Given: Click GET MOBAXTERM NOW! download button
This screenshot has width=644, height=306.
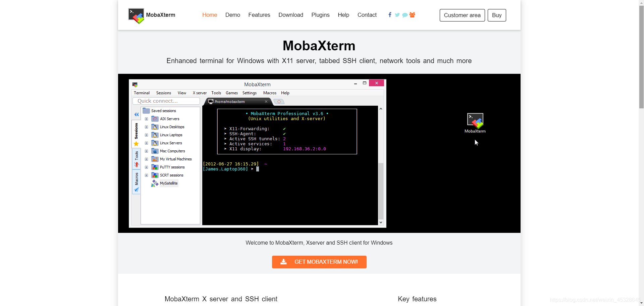Looking at the screenshot, I should pyautogui.click(x=319, y=262).
